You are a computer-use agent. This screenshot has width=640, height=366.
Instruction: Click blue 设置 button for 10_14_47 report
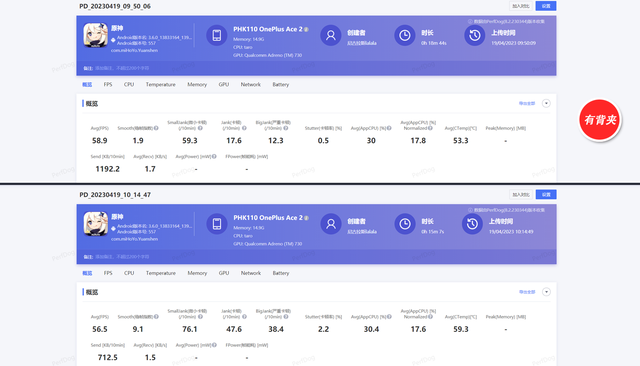546,195
